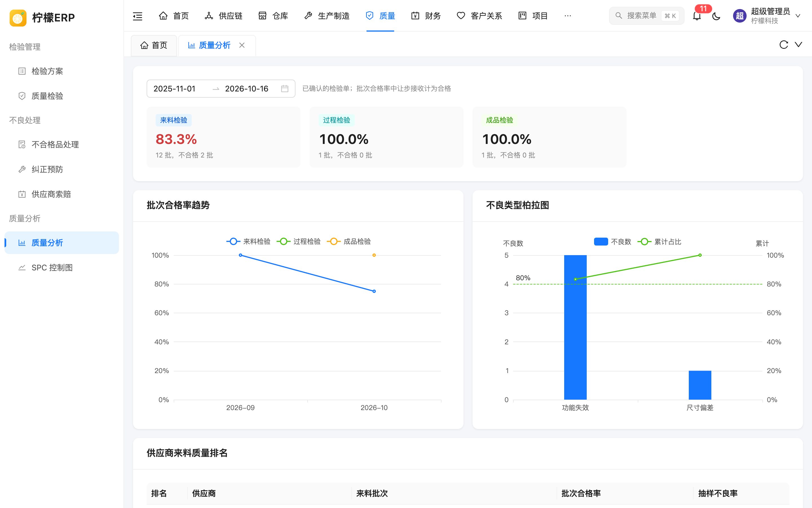Click the 来料检验 data point on the trend chart at 2026-10
Viewport: 812px width, 508px height.
point(374,291)
